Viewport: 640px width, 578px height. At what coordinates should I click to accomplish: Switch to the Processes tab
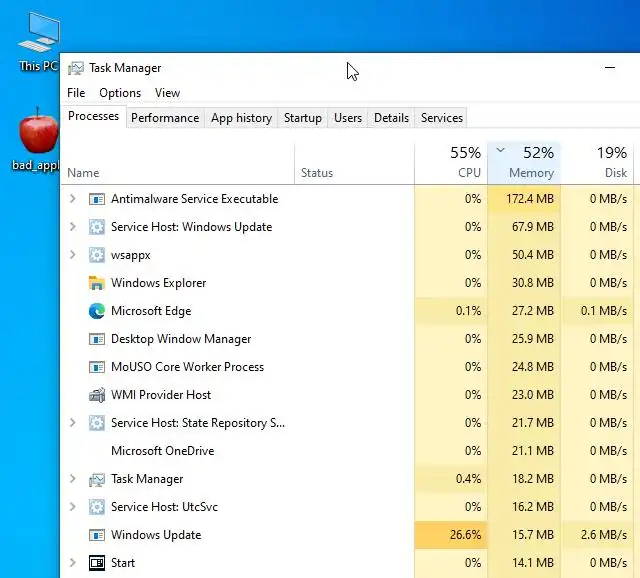coord(93,116)
